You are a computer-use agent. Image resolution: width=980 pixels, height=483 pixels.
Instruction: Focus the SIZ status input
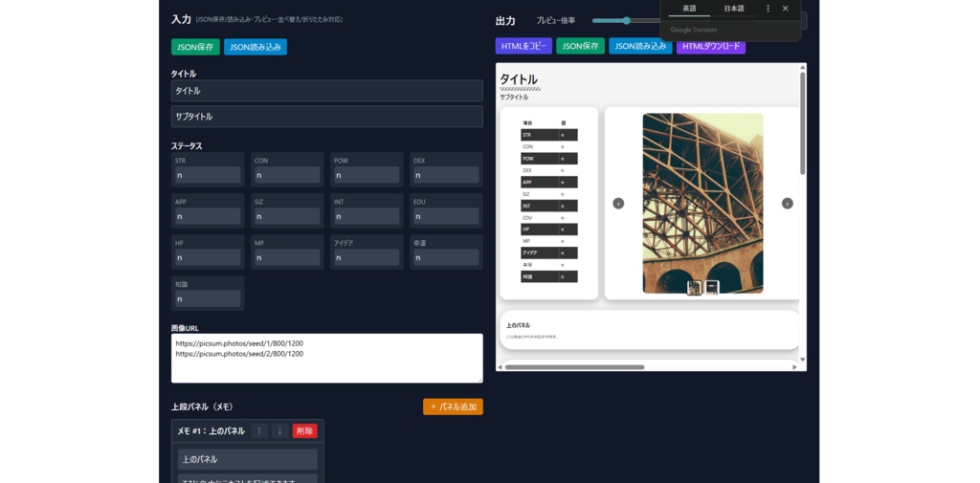(287, 216)
